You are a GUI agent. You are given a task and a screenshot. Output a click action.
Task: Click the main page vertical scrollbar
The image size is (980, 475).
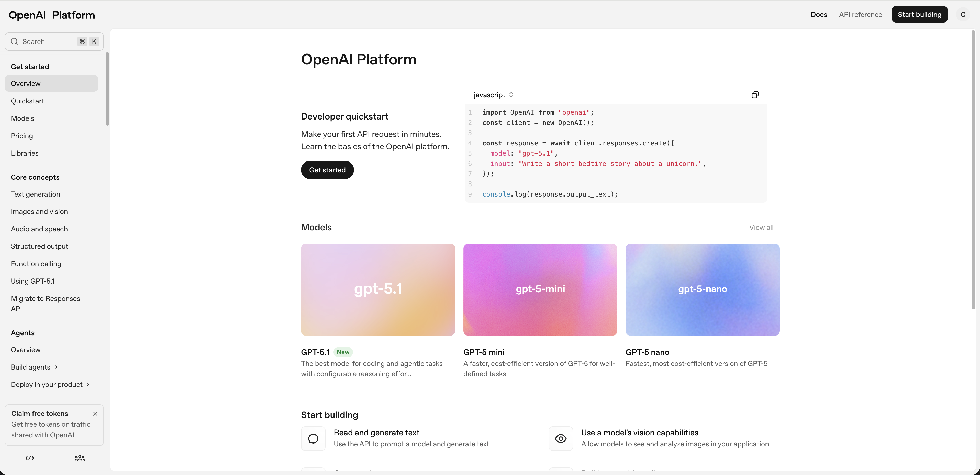973,170
